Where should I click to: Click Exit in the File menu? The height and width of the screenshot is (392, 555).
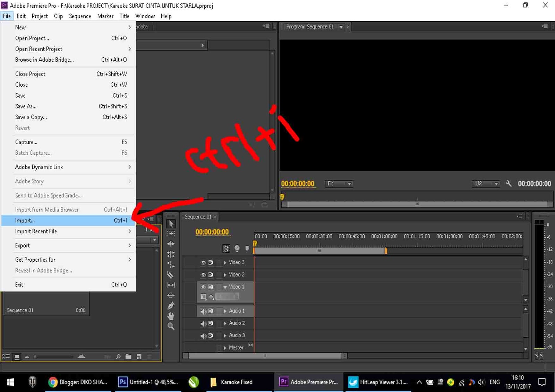point(68,285)
